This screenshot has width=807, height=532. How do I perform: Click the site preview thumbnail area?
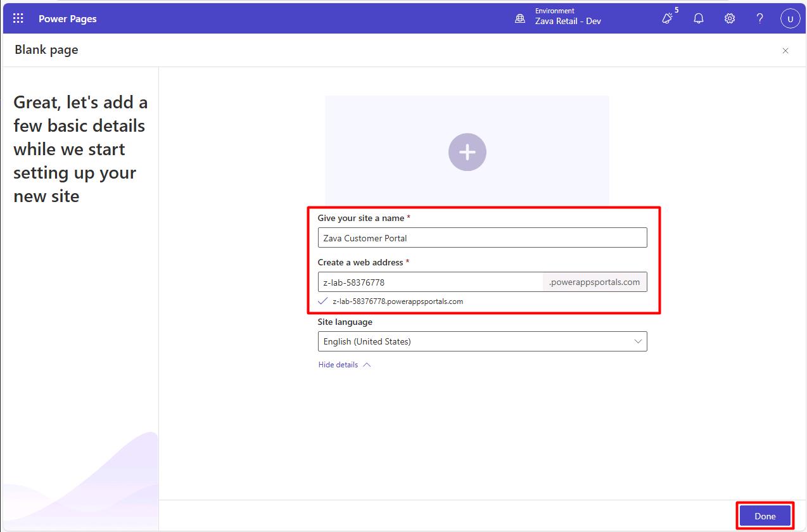[467, 151]
